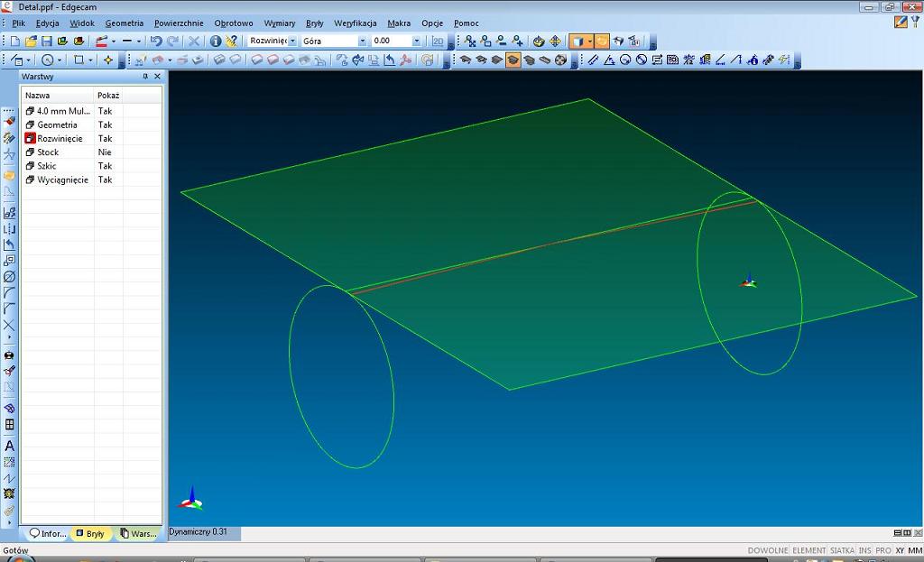Expand the line tool dropdown arrow
The image size is (924, 562).
tap(29, 60)
